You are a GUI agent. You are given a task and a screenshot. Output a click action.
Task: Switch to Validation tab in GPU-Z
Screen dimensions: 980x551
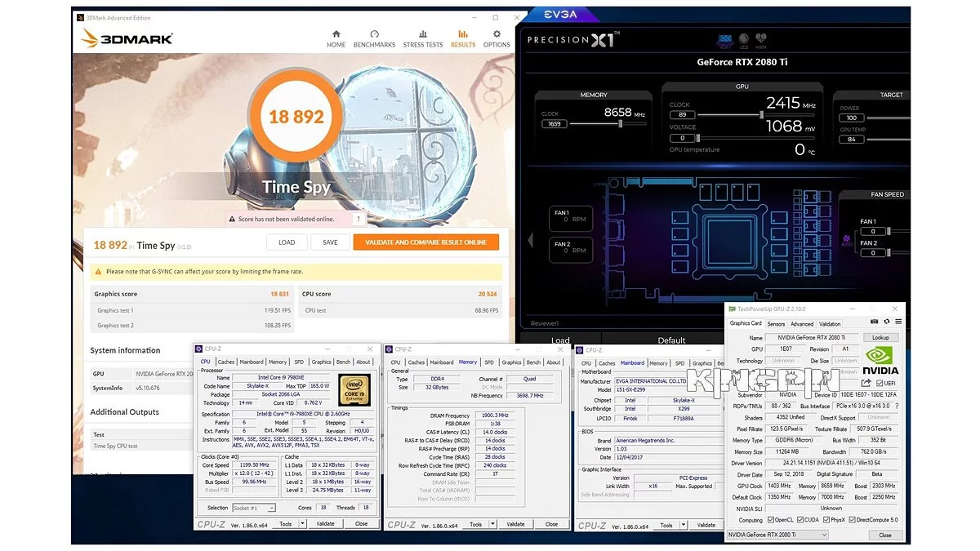point(830,324)
